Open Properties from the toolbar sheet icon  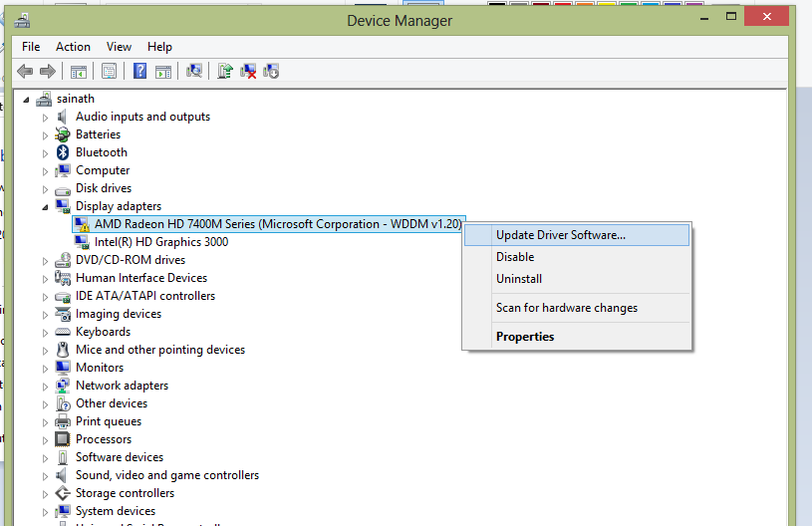[110, 71]
